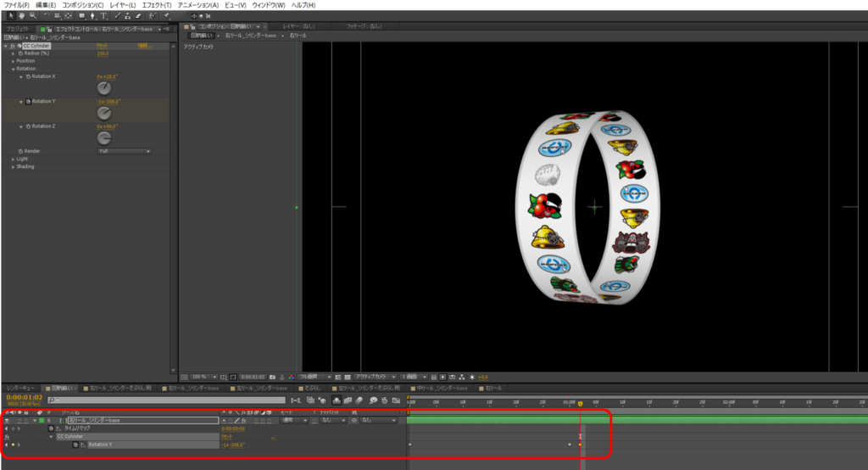Open the composition flowchart icon in viewer
868x470 pixels.
[x=462, y=377]
